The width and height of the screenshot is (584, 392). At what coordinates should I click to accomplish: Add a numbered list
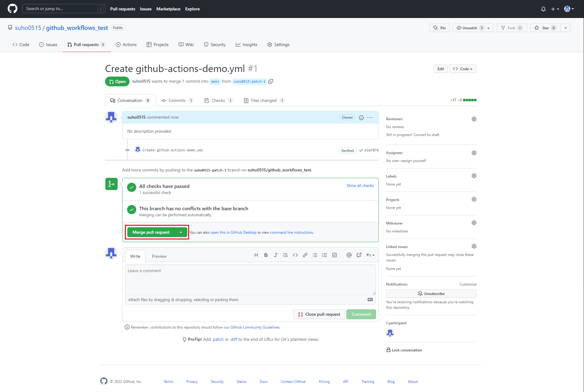(325, 255)
